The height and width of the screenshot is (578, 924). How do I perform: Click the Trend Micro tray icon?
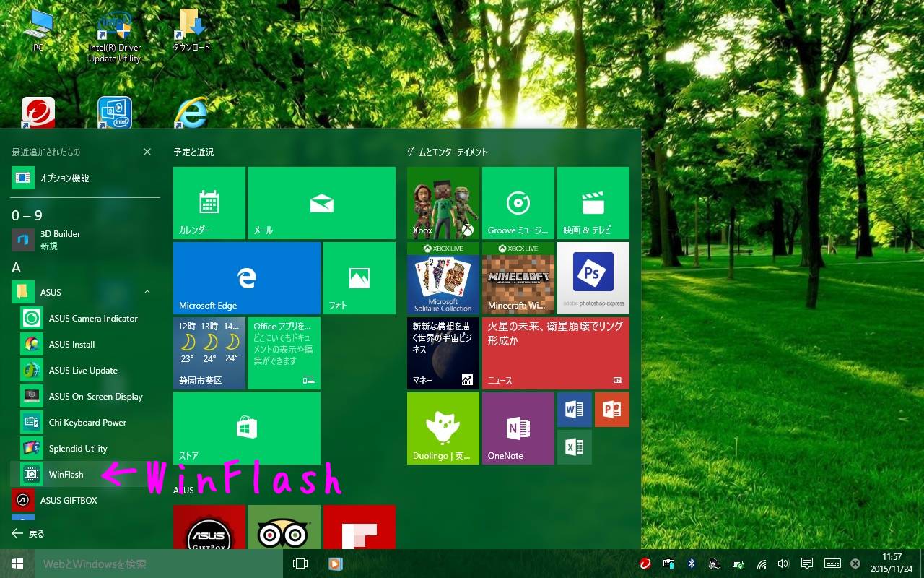point(645,564)
